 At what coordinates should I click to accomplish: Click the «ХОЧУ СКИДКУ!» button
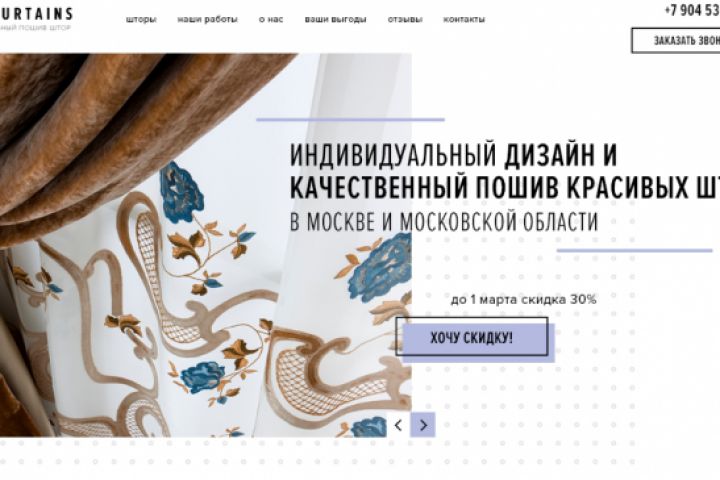pyautogui.click(x=472, y=338)
